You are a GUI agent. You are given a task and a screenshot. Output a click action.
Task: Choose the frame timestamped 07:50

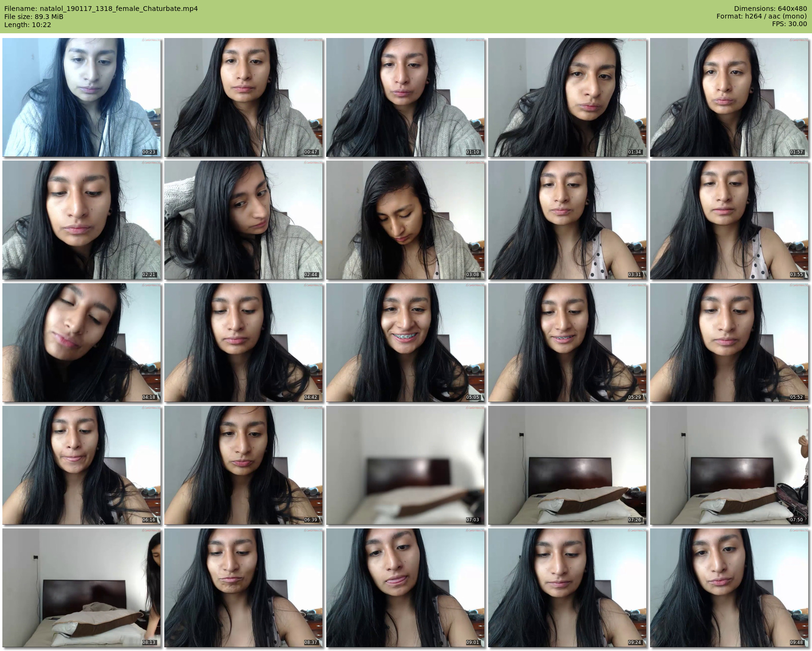point(729,465)
